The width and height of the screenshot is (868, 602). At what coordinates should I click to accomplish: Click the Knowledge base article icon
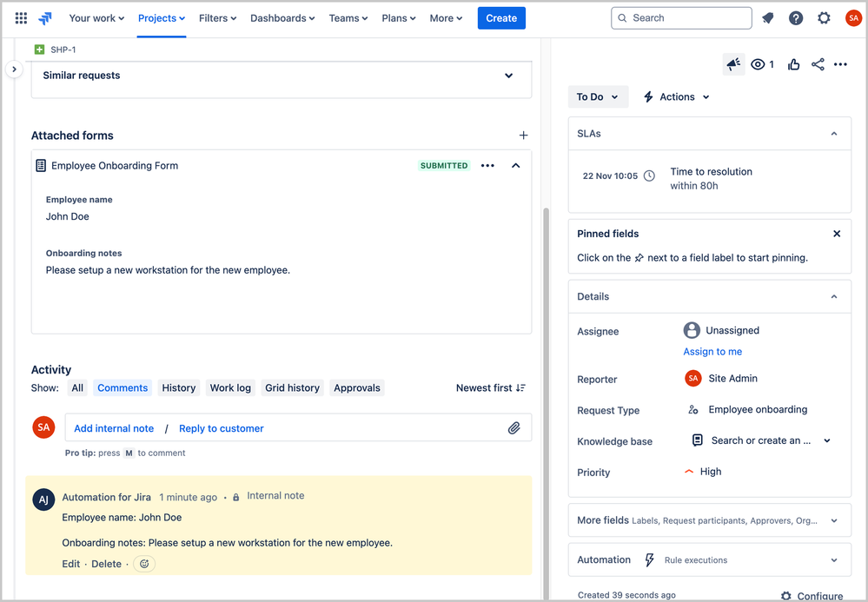[698, 440]
